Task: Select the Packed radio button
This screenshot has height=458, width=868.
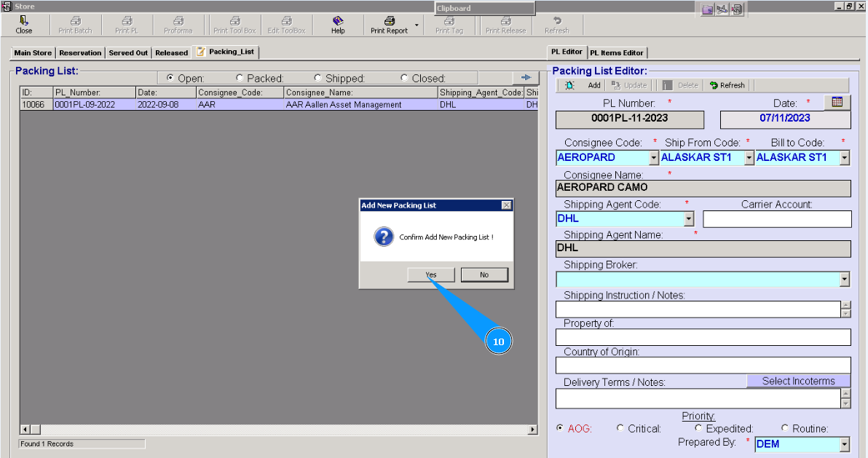Action: coord(239,77)
